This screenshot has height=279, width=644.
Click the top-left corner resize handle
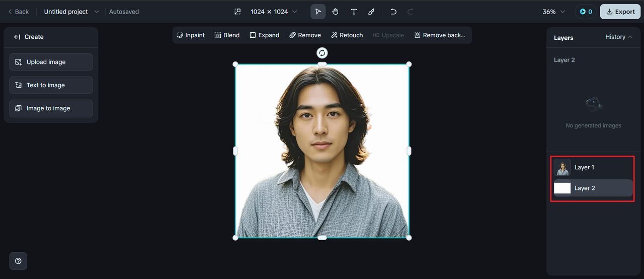(235, 64)
